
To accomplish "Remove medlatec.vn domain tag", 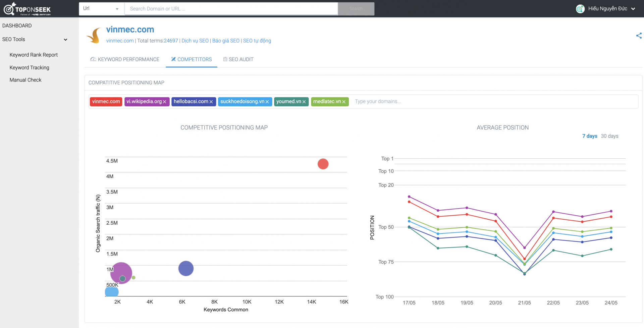I will click(x=344, y=102).
